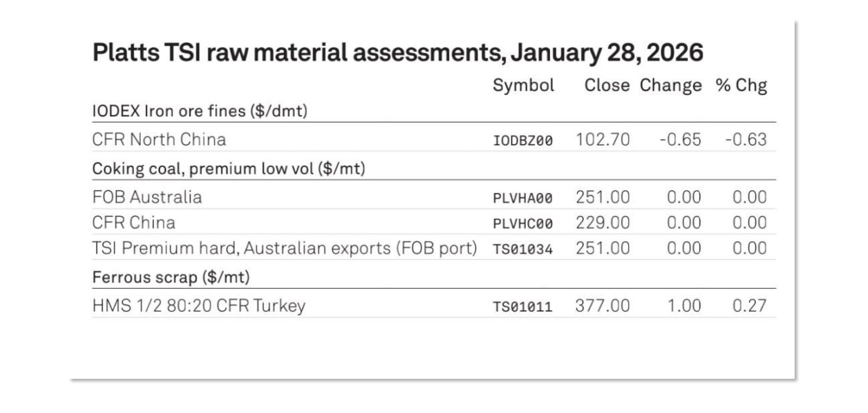Click the 102.70 close price value
This screenshot has height=413, width=868.
tap(603, 139)
